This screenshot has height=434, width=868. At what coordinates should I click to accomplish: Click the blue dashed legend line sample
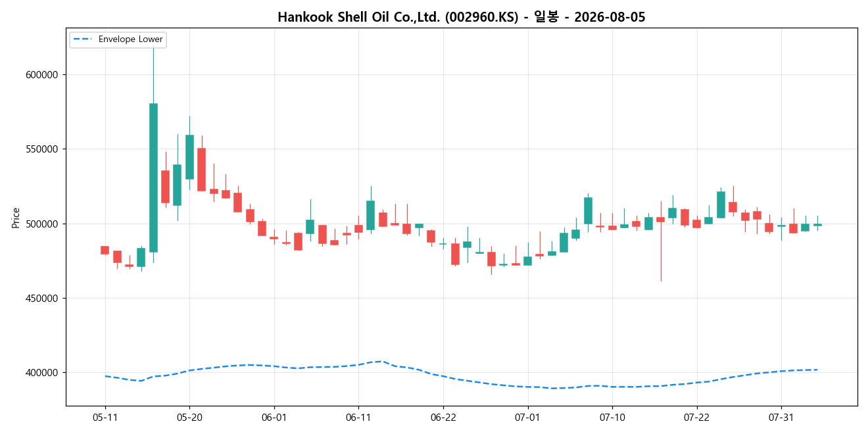click(x=84, y=39)
